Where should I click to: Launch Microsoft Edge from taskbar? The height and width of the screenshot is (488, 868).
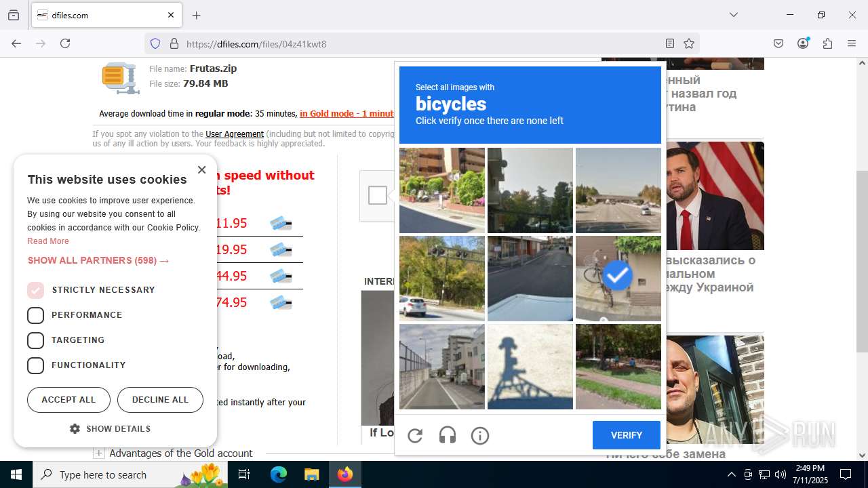[279, 474]
